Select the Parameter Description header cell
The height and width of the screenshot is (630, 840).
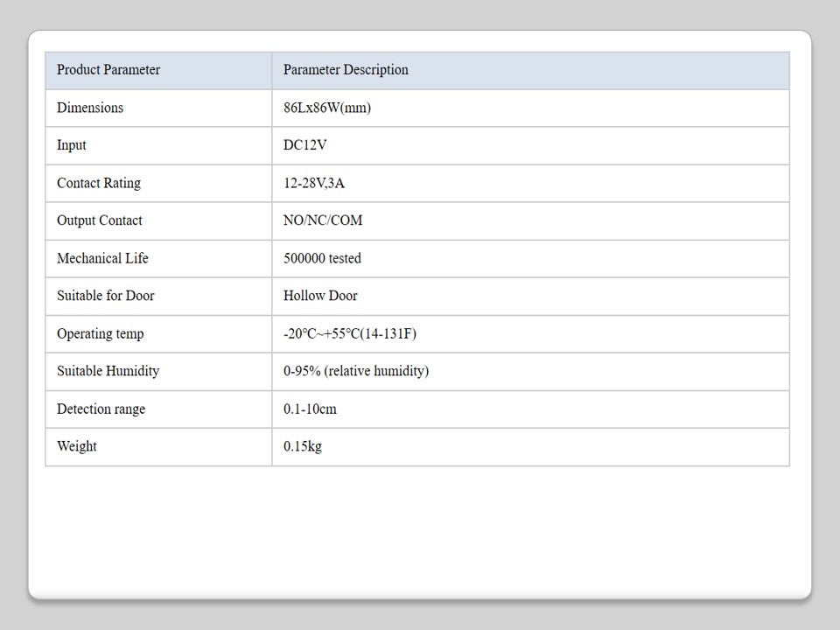(x=346, y=70)
